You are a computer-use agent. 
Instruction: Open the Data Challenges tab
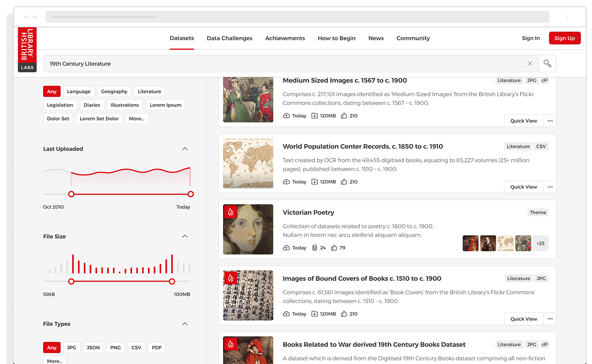230,38
